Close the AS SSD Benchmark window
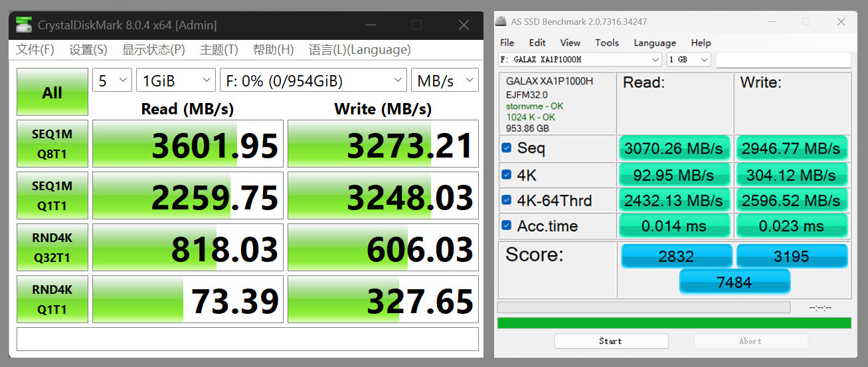Image resolution: width=868 pixels, height=367 pixels. pyautogui.click(x=841, y=22)
